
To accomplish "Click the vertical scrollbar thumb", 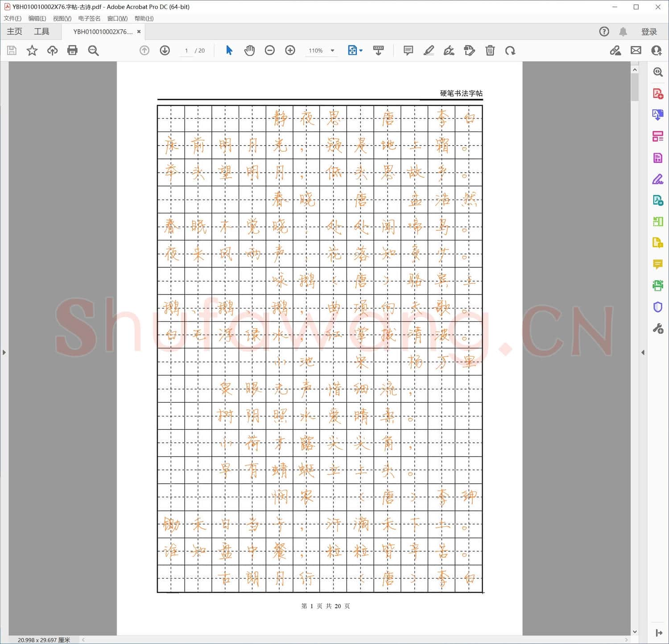I will [x=635, y=87].
